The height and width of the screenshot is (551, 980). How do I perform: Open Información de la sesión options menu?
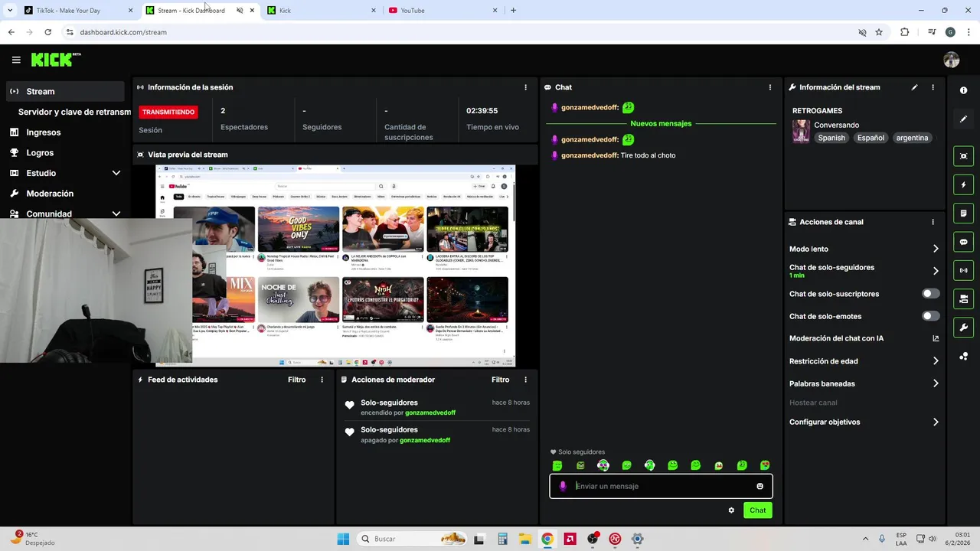525,87
